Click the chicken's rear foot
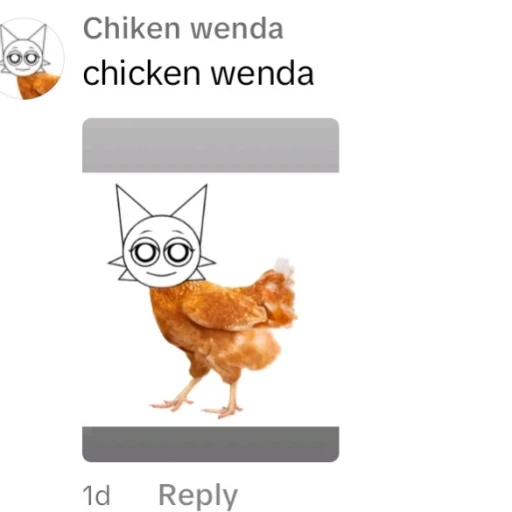 (223, 412)
